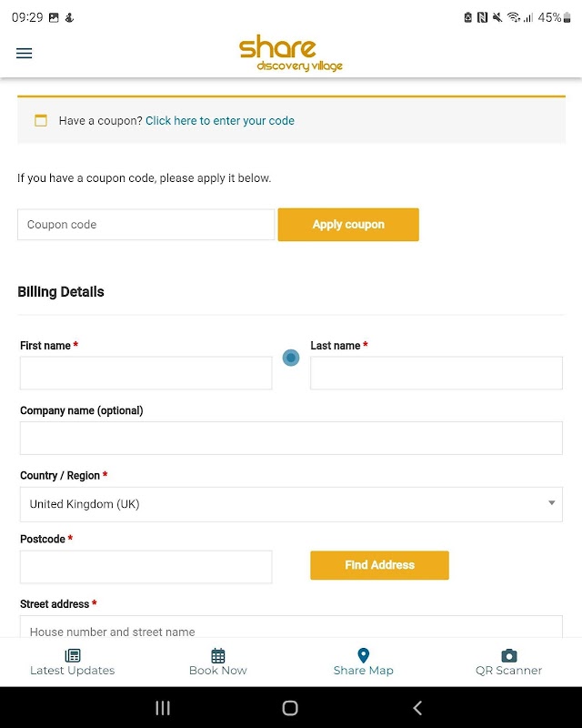Image resolution: width=582 pixels, height=728 pixels.
Task: Tap the Latest Updates newspaper icon
Action: click(73, 655)
